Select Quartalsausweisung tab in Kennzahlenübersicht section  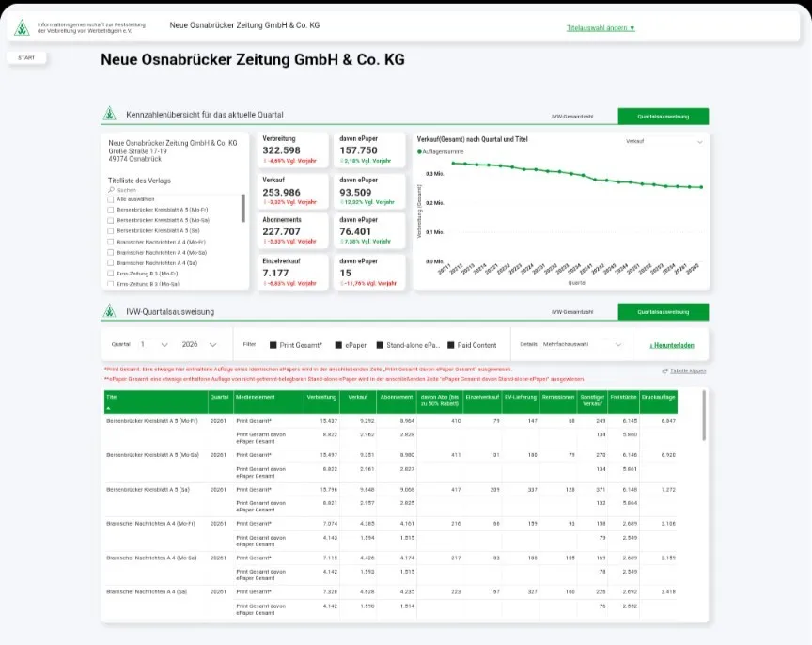(x=663, y=117)
